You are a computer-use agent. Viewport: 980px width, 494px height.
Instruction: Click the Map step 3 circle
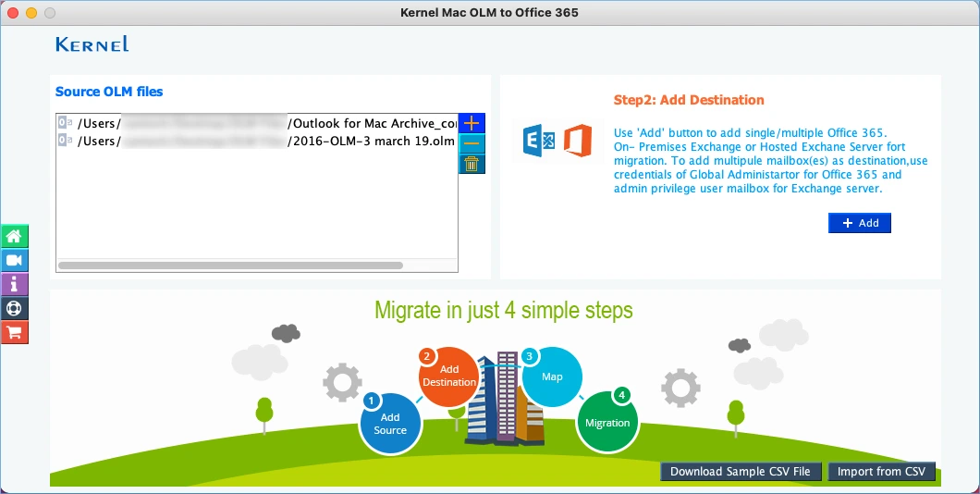552,377
